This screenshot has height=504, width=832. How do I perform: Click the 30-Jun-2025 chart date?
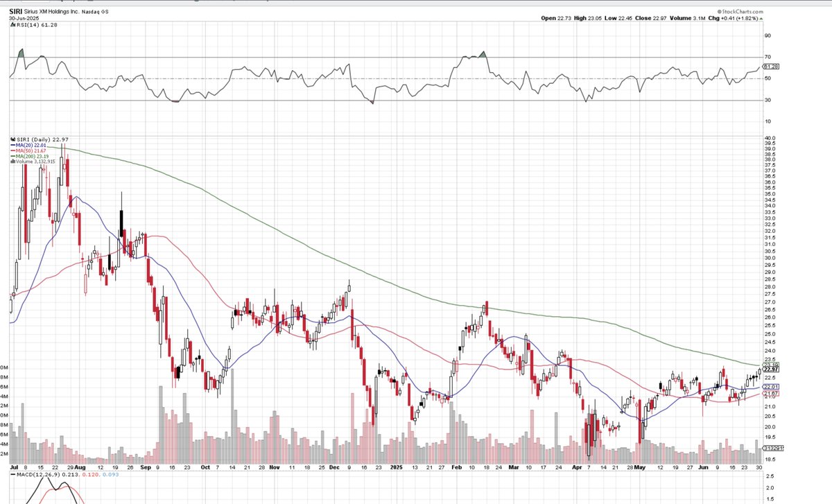(x=23, y=19)
